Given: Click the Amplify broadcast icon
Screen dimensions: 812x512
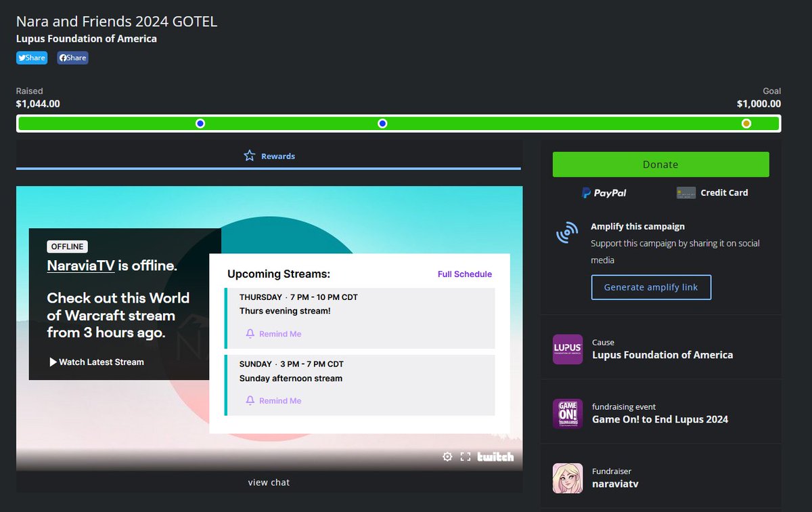Looking at the screenshot, I should [x=567, y=232].
